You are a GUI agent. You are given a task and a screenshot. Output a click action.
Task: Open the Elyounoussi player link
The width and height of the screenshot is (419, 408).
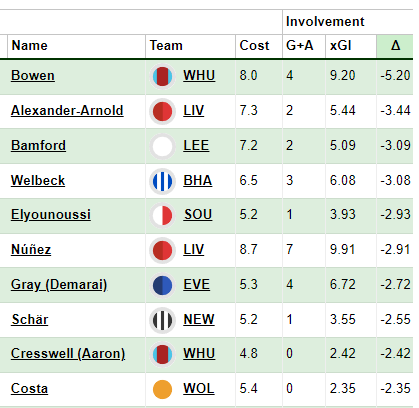pos(51,215)
